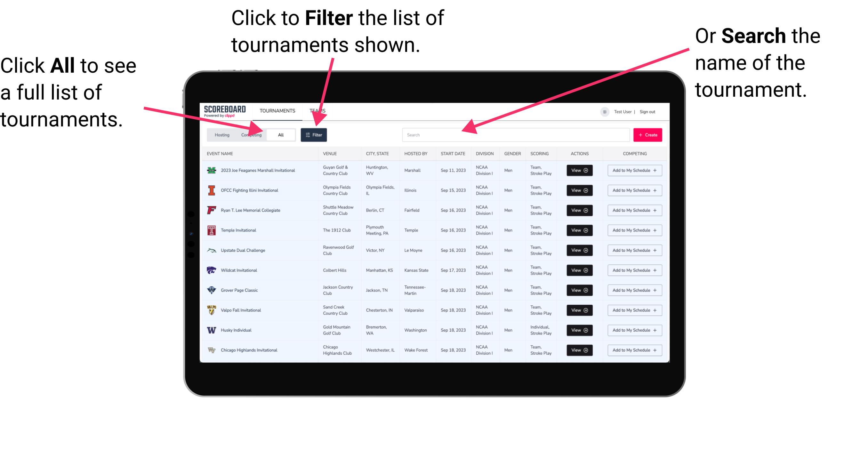Screen dimensions: 868x467
Task: Open the Filter dropdown options
Action: click(314, 134)
